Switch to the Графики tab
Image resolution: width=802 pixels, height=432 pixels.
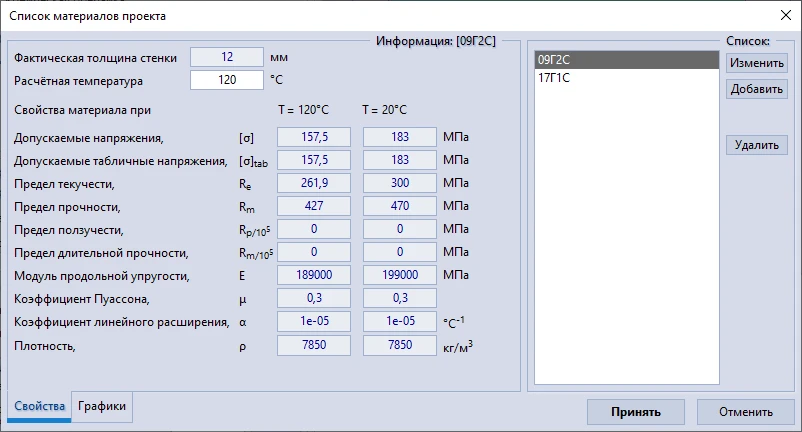(x=104, y=406)
